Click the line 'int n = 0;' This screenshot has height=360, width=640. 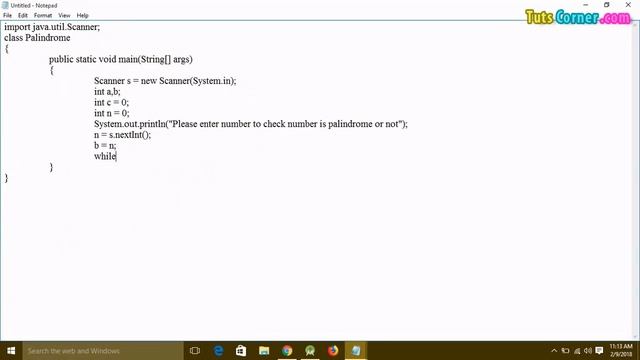click(111, 113)
